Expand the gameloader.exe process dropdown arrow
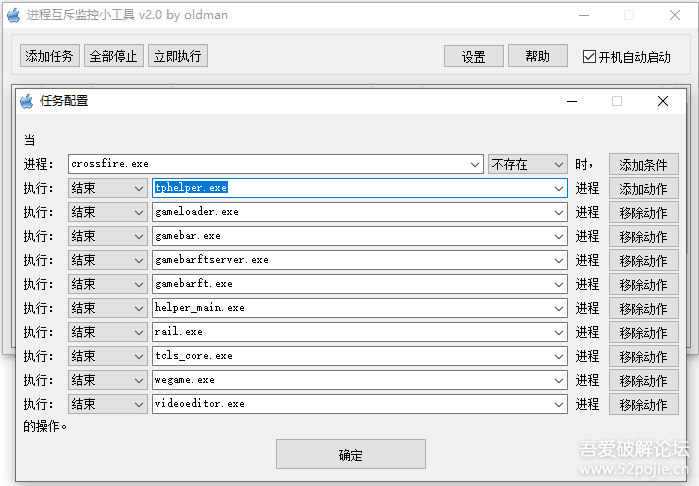 click(x=559, y=212)
